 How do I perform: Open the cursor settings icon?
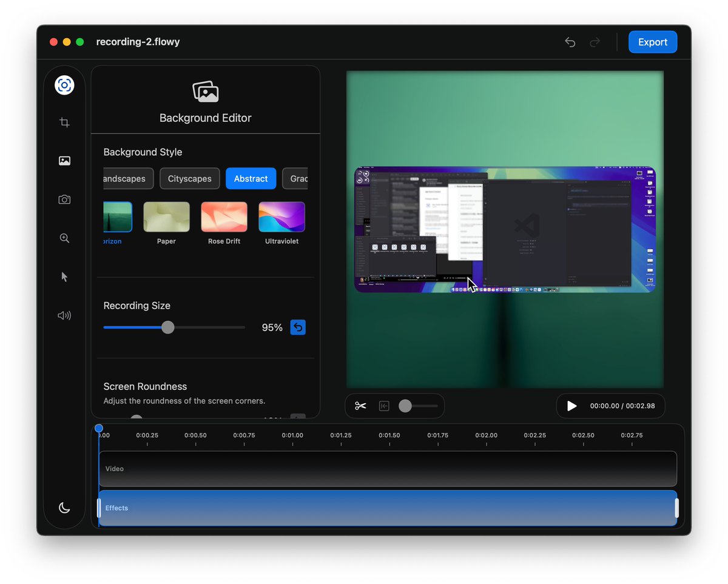click(x=64, y=277)
